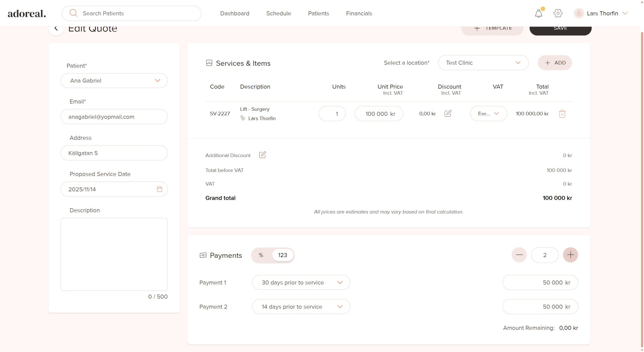Increase the number of payments with plus
The width and height of the screenshot is (644, 352).
coord(570,255)
